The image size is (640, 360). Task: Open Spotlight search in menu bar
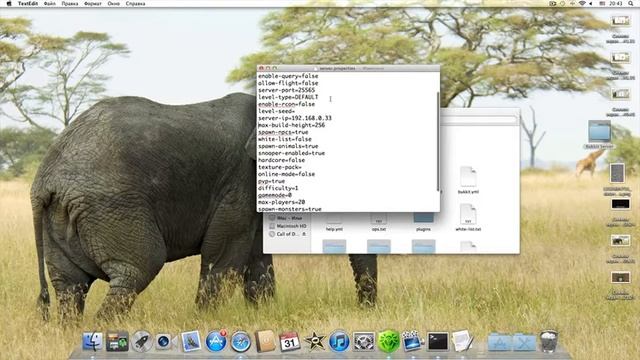[630, 3]
